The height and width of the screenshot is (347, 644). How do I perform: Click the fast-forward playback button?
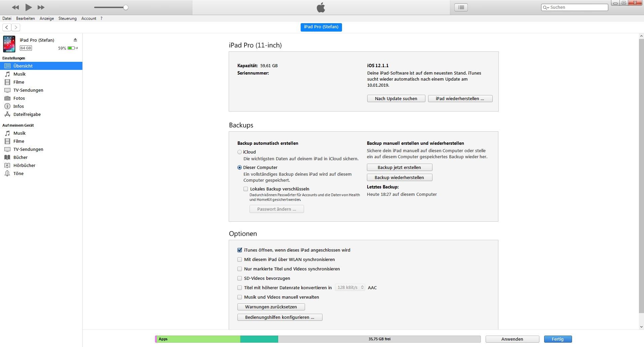coord(41,7)
